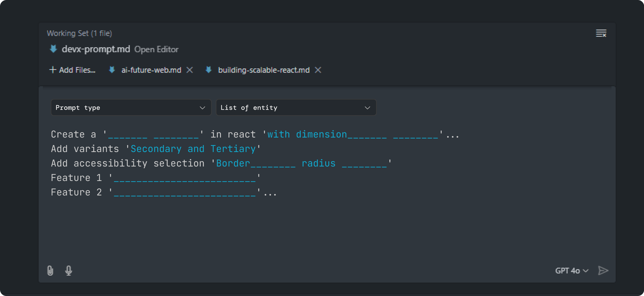
Task: Open the List of entity dropdown
Action: pyautogui.click(x=296, y=108)
